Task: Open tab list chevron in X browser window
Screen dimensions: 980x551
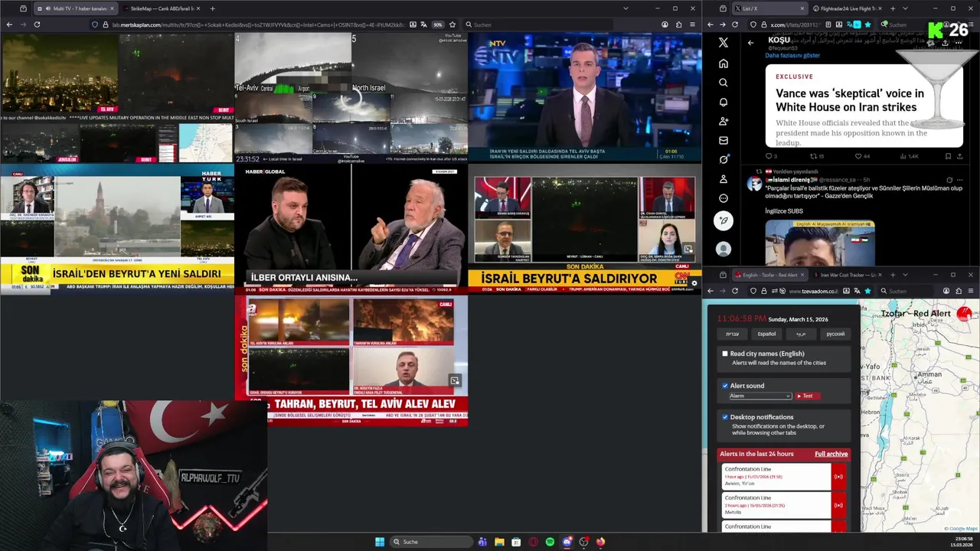Action: coord(906,8)
